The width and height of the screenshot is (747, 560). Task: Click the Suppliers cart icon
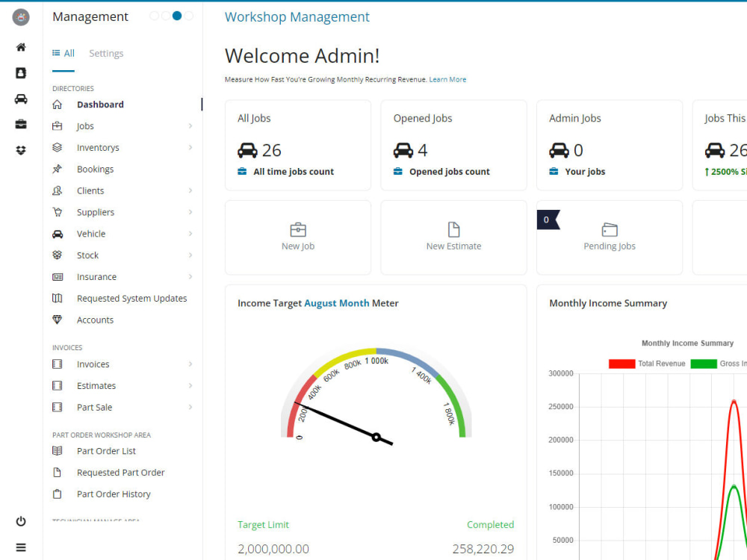(58, 212)
